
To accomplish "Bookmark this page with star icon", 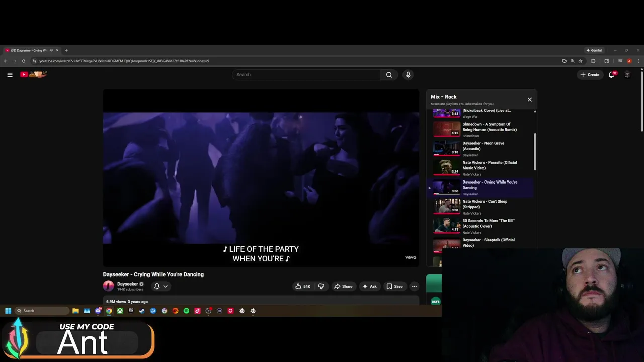I will click(x=580, y=61).
